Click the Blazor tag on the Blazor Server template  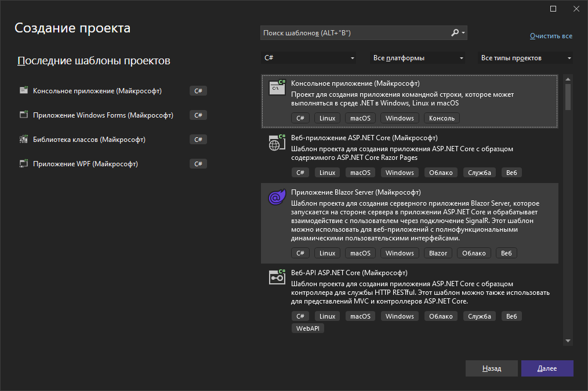coord(438,253)
